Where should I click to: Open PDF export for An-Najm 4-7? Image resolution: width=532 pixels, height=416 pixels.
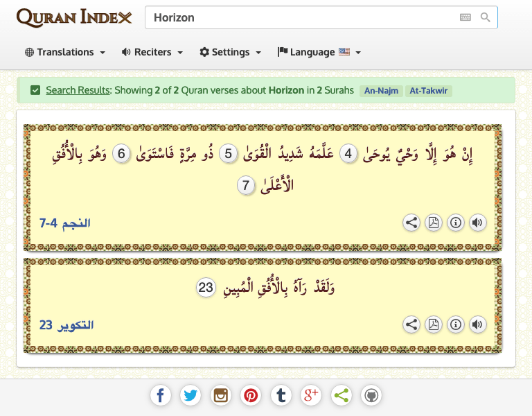[x=434, y=223]
